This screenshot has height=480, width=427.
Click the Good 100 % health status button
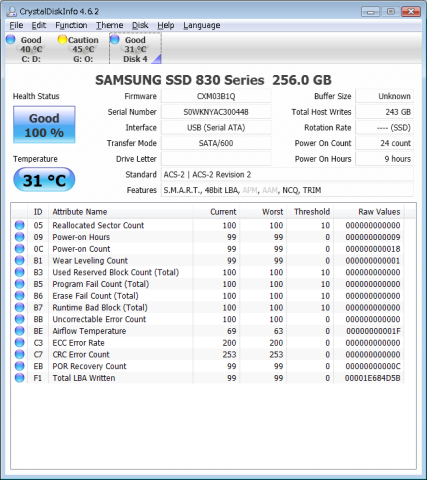[x=44, y=125]
